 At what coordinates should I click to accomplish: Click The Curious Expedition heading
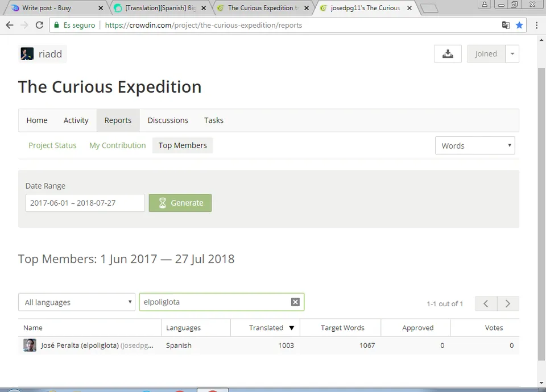[x=110, y=87]
